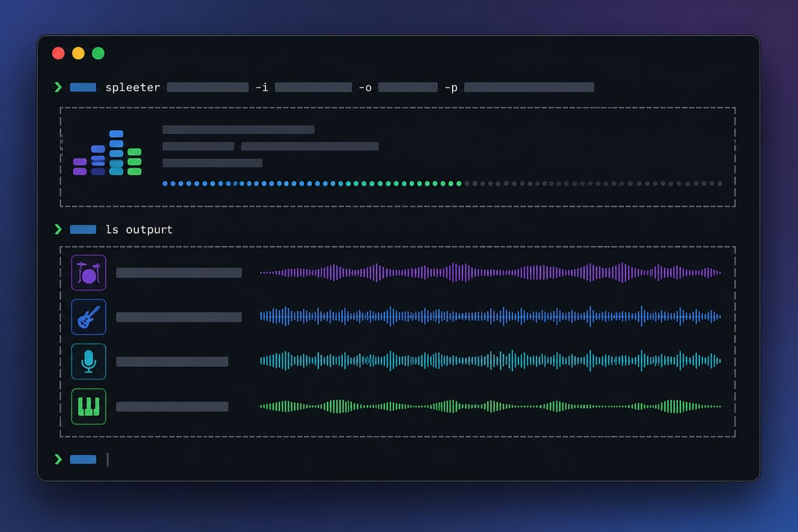
Task: Click the vocals microphone icon
Action: point(89,361)
